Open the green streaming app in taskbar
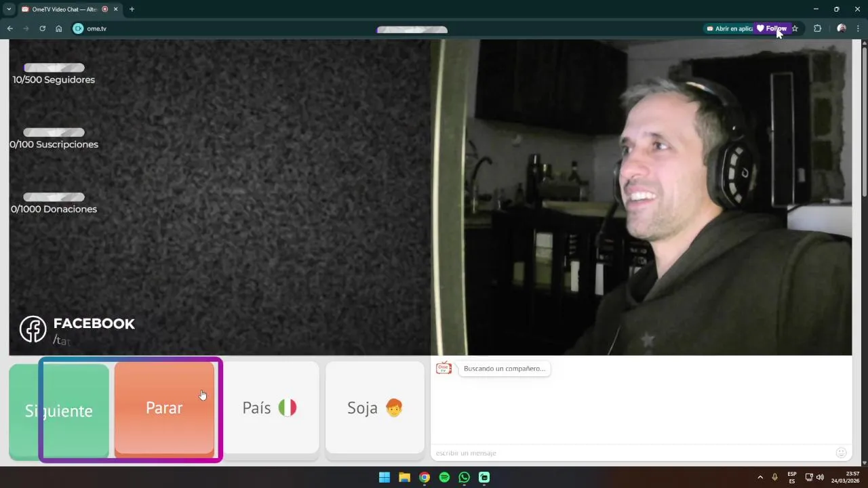 pyautogui.click(x=484, y=477)
